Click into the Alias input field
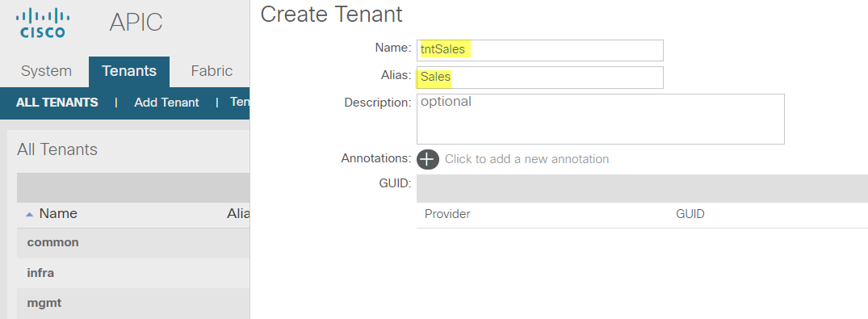This screenshot has height=319, width=868. click(539, 77)
